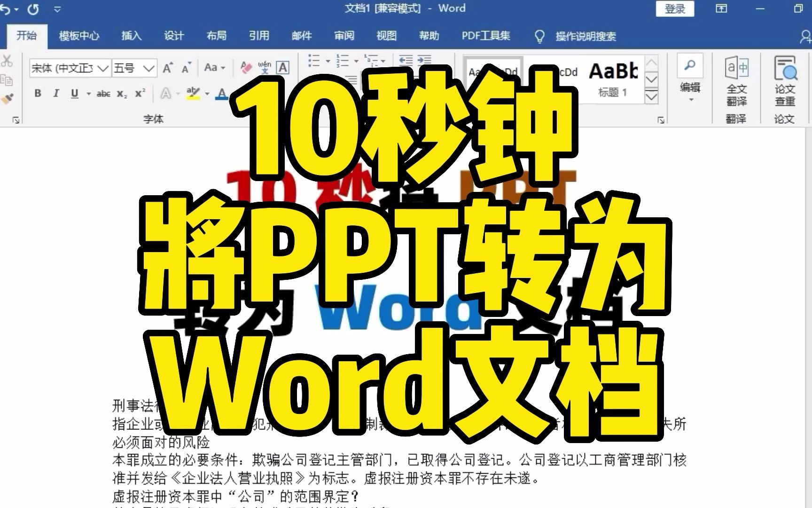Apply strikethrough (abc) formatting

(x=103, y=94)
